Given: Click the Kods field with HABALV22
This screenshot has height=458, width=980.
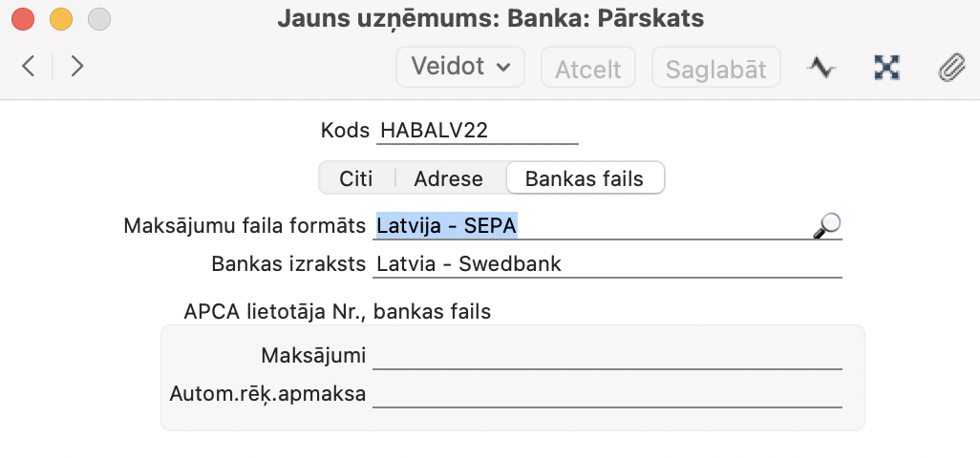Looking at the screenshot, I should 478,131.
